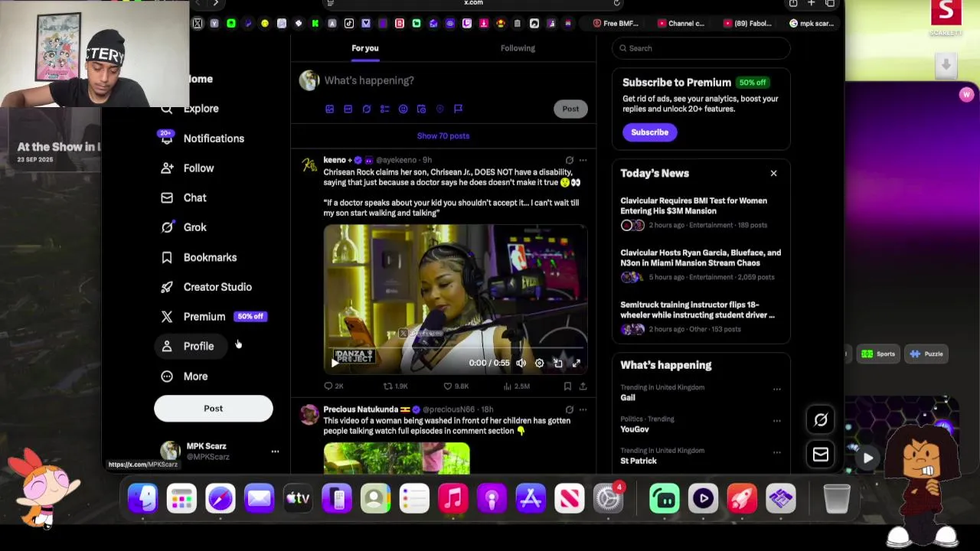Switch to the Following tab
Image resolution: width=980 pixels, height=551 pixels.
tap(518, 48)
